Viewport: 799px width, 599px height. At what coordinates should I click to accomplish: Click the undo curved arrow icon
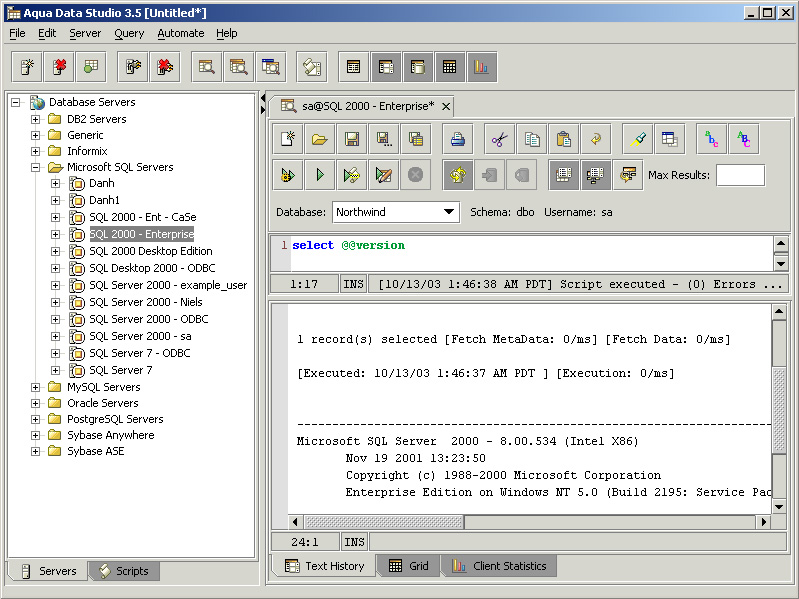(x=596, y=139)
